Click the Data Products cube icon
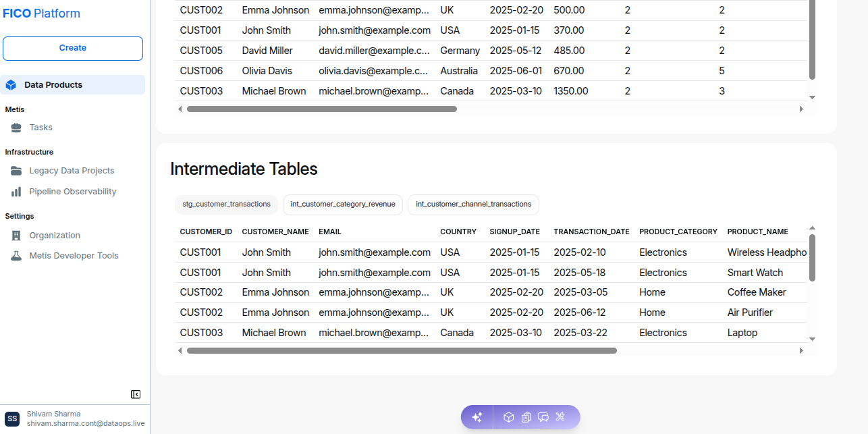 click(x=11, y=85)
